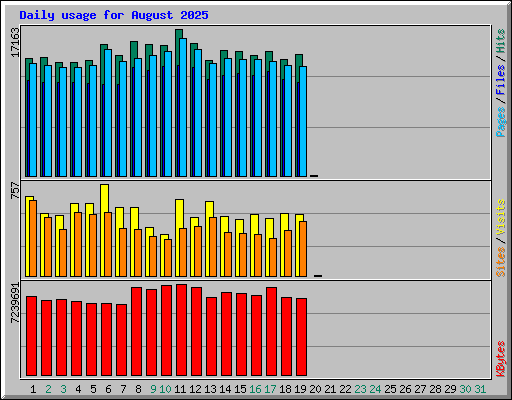Click the cyan Pages bar for day 19
Viewport: 512px width, 400px height.
coord(303,121)
